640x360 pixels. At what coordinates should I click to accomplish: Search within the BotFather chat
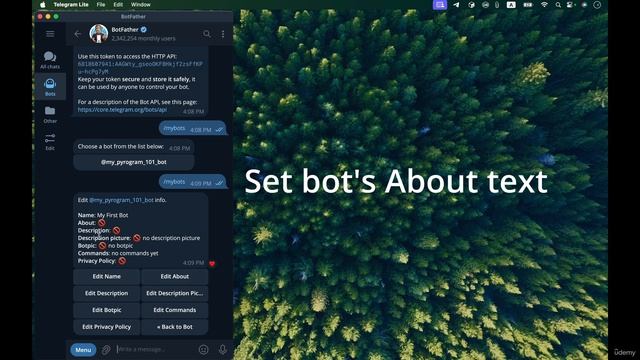click(207, 34)
